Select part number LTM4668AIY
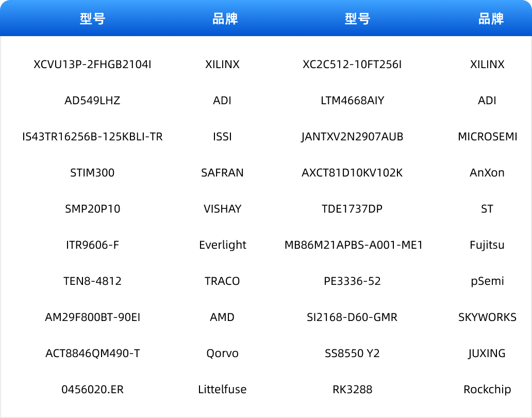Screen dimensions: 532x418 point(352,101)
